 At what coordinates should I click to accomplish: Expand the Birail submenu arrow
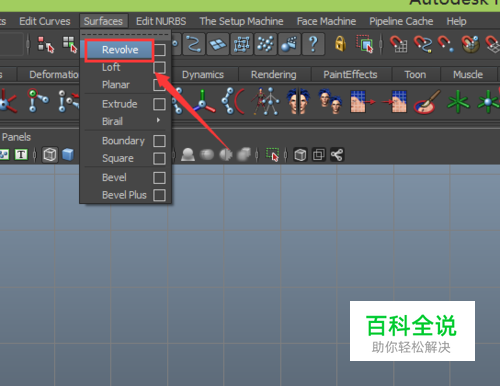pyautogui.click(x=158, y=120)
